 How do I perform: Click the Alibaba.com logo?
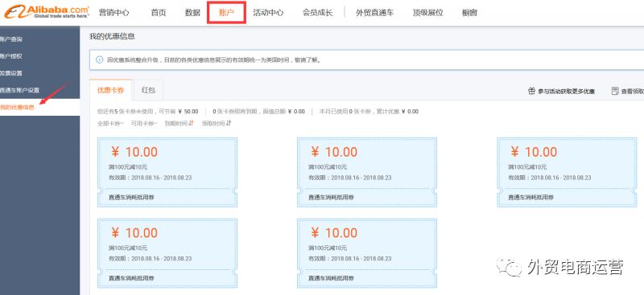pyautogui.click(x=47, y=11)
